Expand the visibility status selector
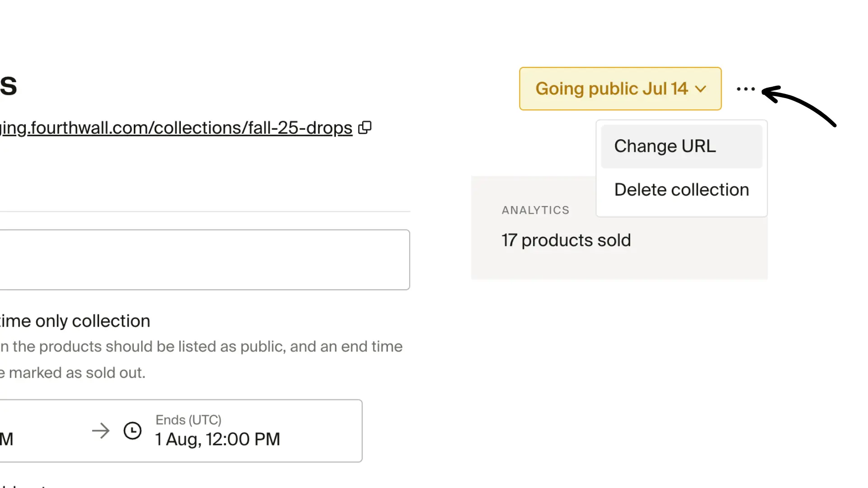This screenshot has height=488, width=868. (620, 89)
